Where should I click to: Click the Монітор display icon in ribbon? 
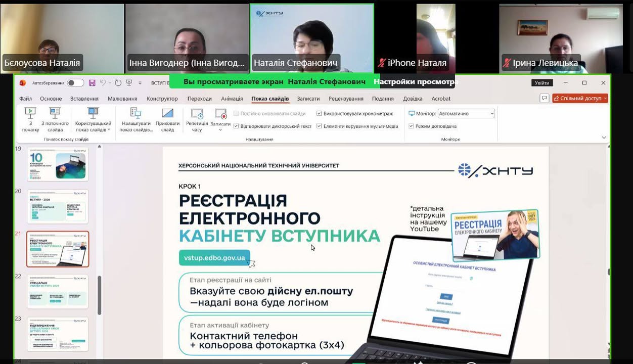click(412, 114)
